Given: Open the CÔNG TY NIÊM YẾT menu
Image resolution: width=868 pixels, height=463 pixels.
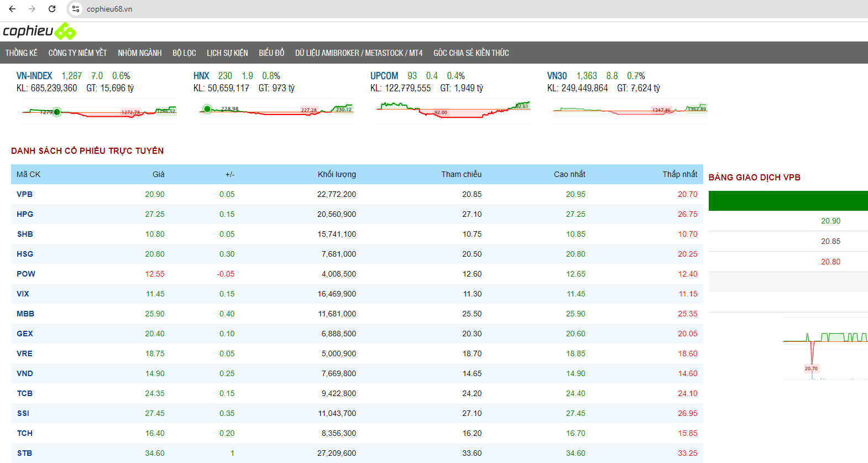Looking at the screenshot, I should click(x=77, y=53).
